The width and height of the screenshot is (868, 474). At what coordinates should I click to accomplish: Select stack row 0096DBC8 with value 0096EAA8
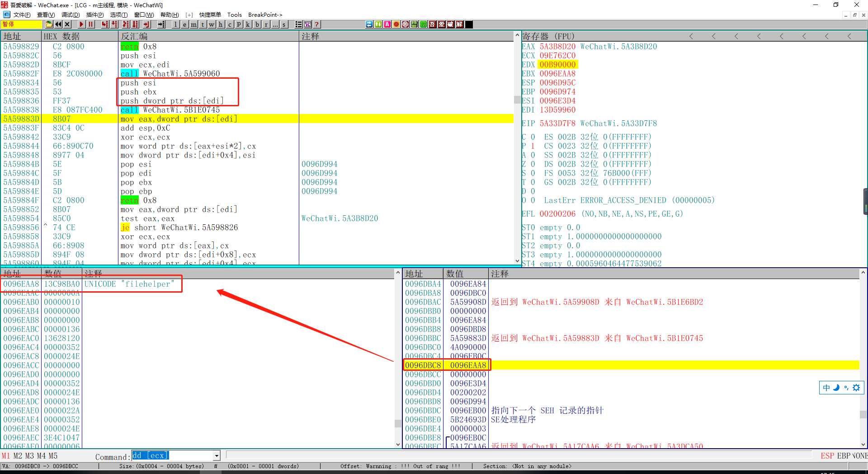click(631, 365)
